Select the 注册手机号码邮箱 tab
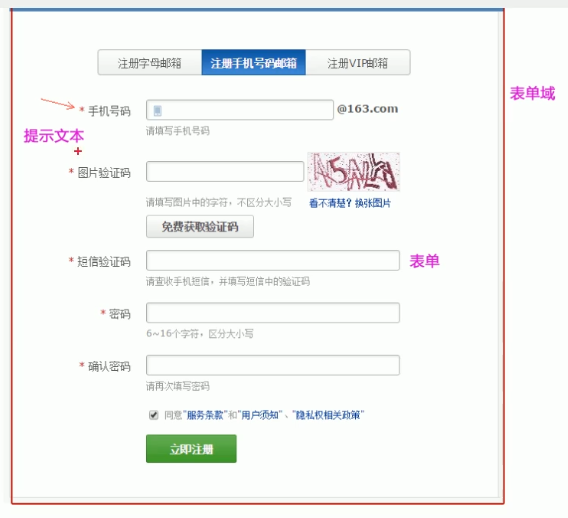 pos(254,63)
